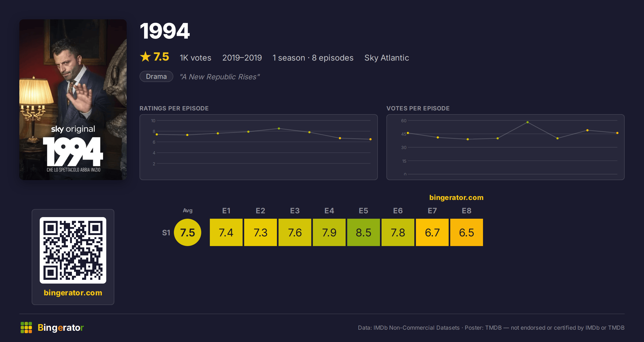
Task: Select the E1 rating tile 7.4
Action: pos(226,232)
